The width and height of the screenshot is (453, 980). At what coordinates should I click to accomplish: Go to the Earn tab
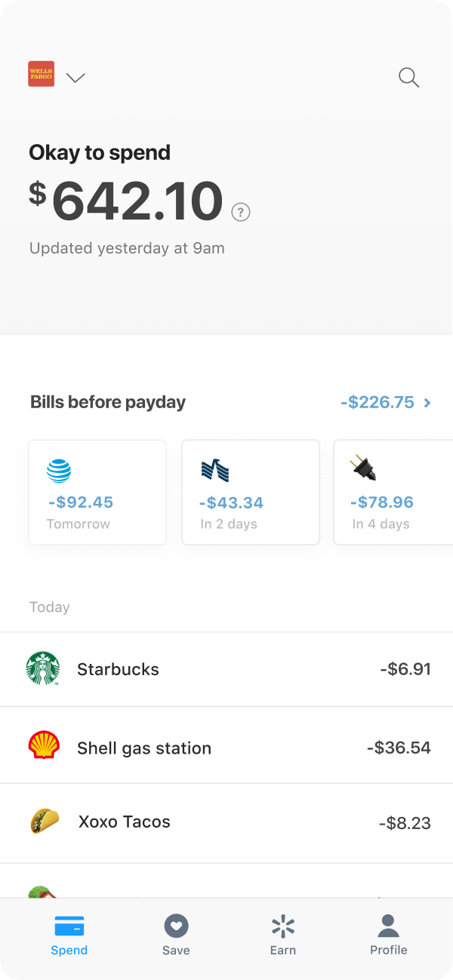[x=282, y=935]
